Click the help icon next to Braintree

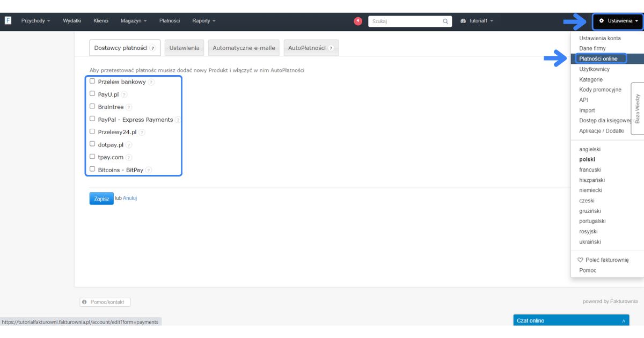click(x=129, y=107)
